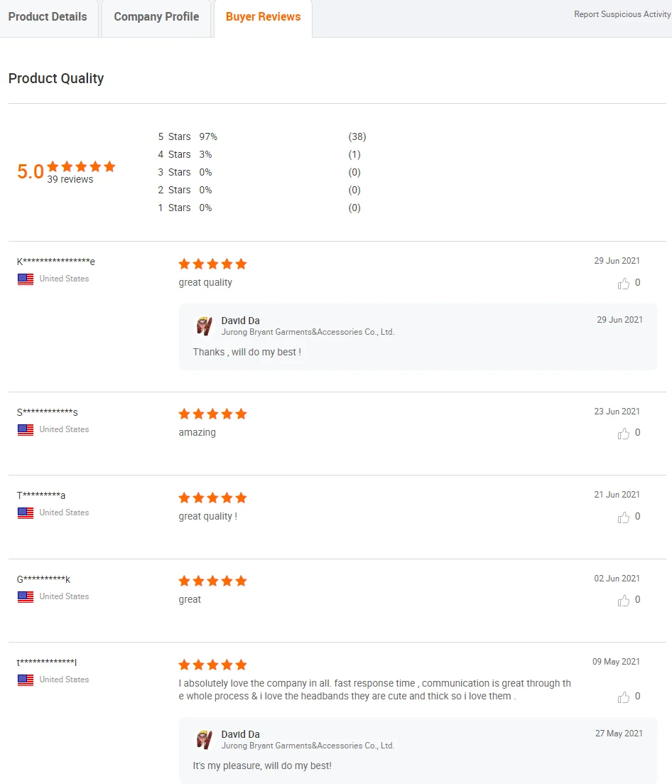Image resolution: width=672 pixels, height=784 pixels.
Task: Like the 02 Jun 2021 'great' review
Action: pos(624,601)
